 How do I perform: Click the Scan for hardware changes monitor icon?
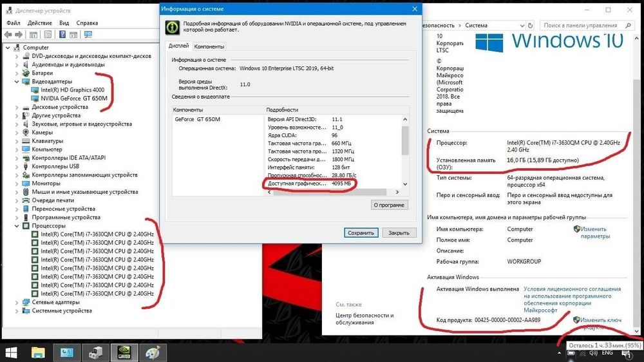coord(88,35)
